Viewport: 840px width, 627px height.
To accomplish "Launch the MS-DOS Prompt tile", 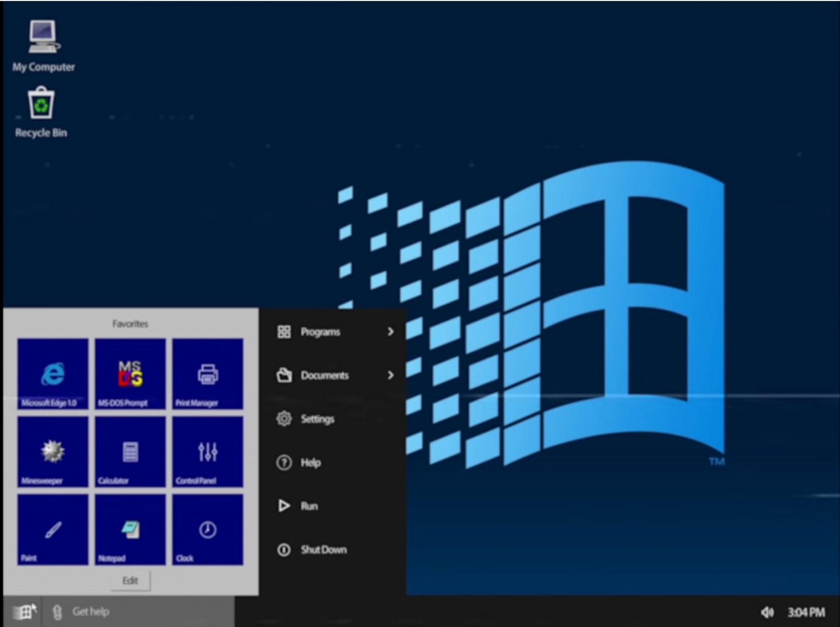I will [x=130, y=374].
